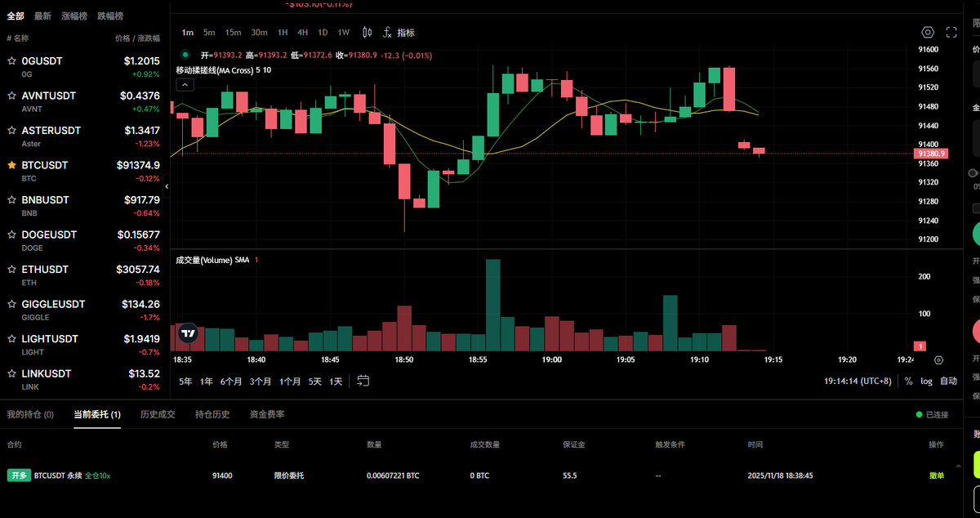980x518 pixels.
Task: Open chart settings gear icon
Action: (927, 31)
